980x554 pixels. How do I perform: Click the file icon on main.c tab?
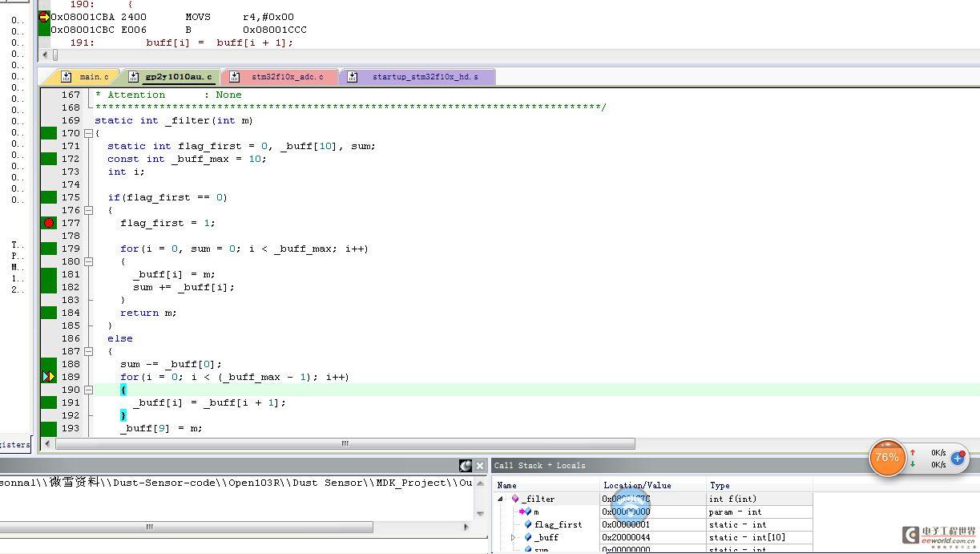[67, 77]
